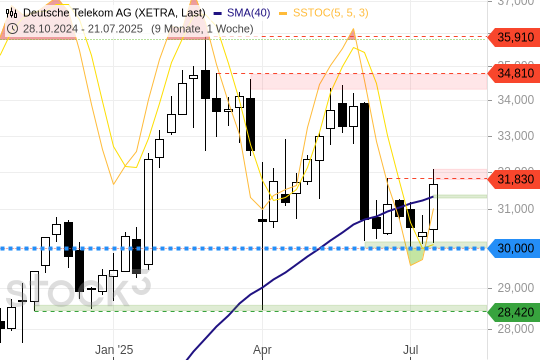Click the date range '28.10.2024 - 21.07.2025'
This screenshot has height=360, width=540.
pyautogui.click(x=83, y=29)
